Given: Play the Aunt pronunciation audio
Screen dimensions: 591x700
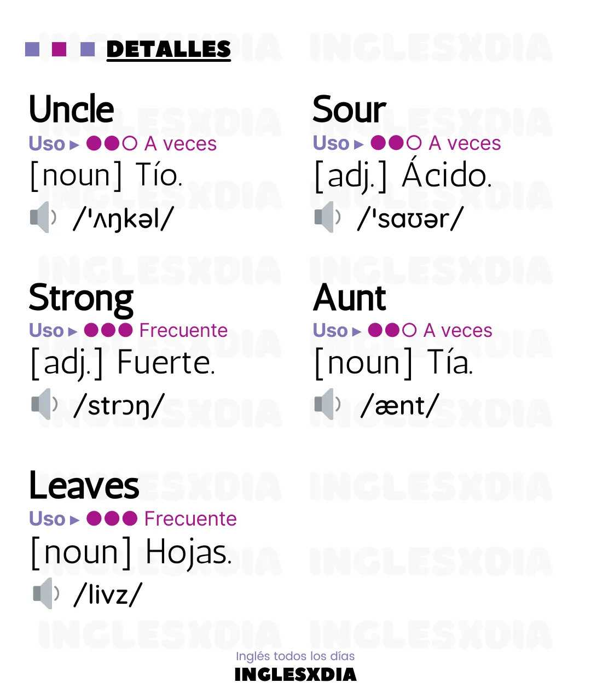Looking at the screenshot, I should (x=328, y=404).
